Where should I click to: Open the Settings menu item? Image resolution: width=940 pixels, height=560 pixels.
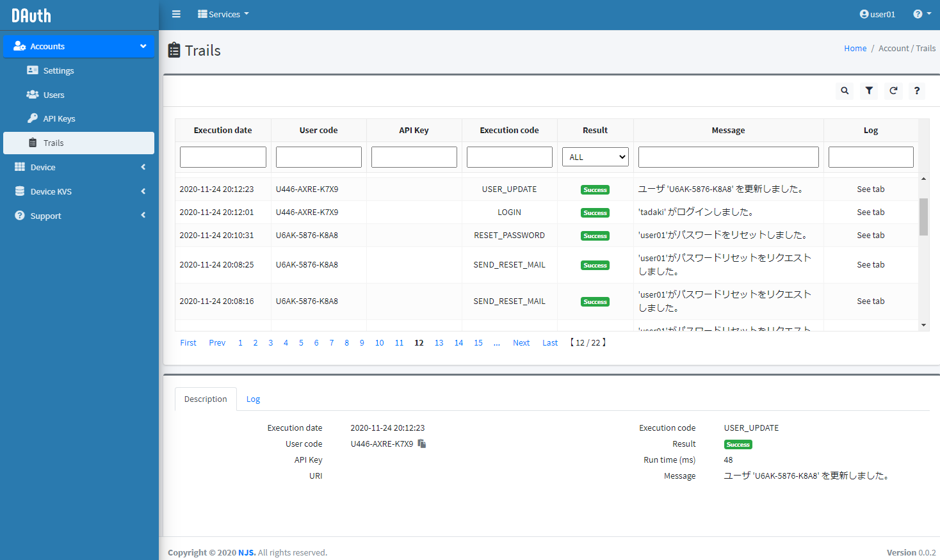[79, 70]
